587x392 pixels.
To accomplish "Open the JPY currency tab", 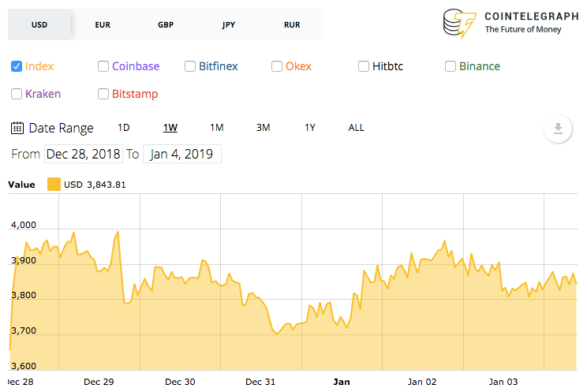I will (228, 24).
